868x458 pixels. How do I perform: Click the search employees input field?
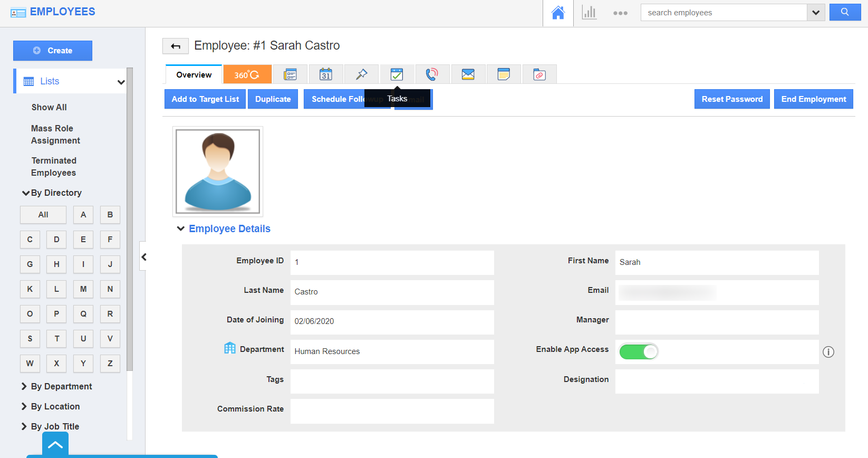pyautogui.click(x=724, y=13)
